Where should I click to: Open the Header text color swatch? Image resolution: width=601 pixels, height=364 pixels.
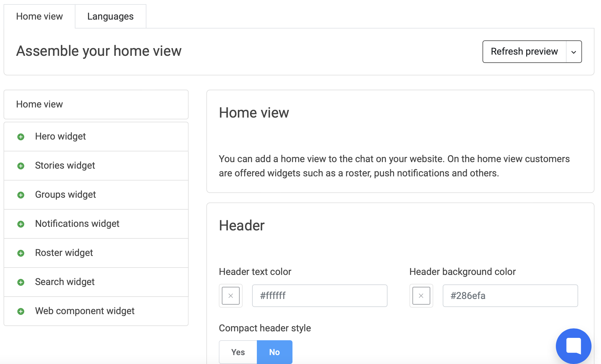point(231,296)
